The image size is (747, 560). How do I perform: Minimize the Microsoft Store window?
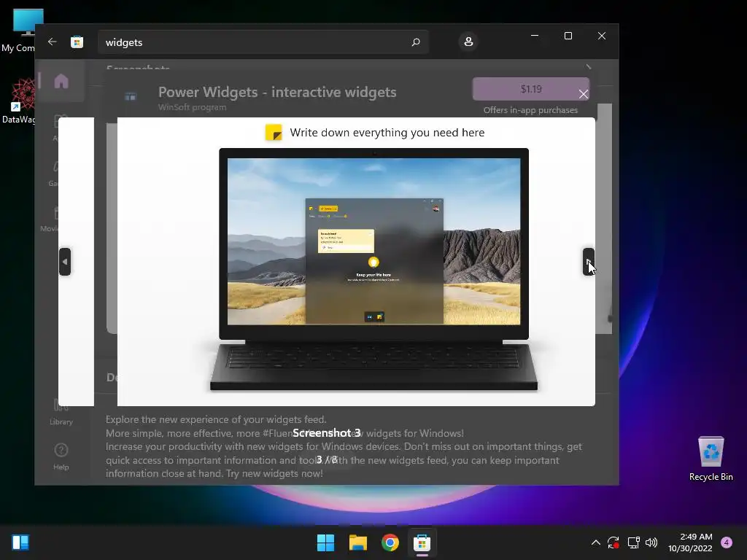535,36
